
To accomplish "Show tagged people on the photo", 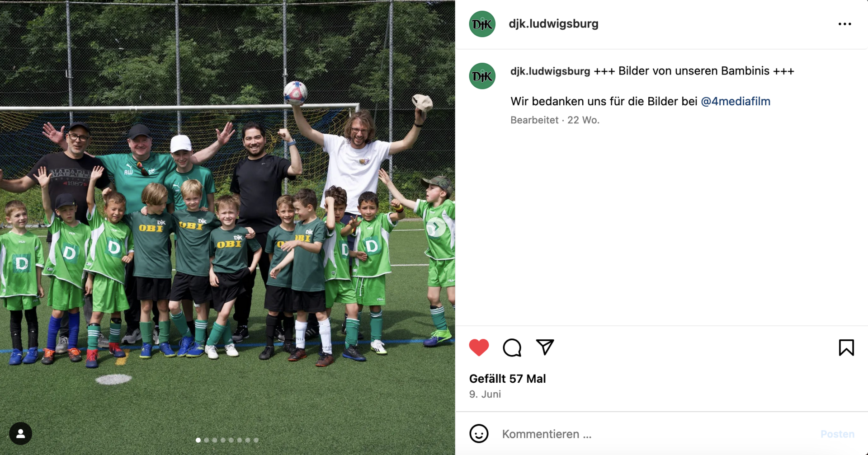I will tap(20, 434).
